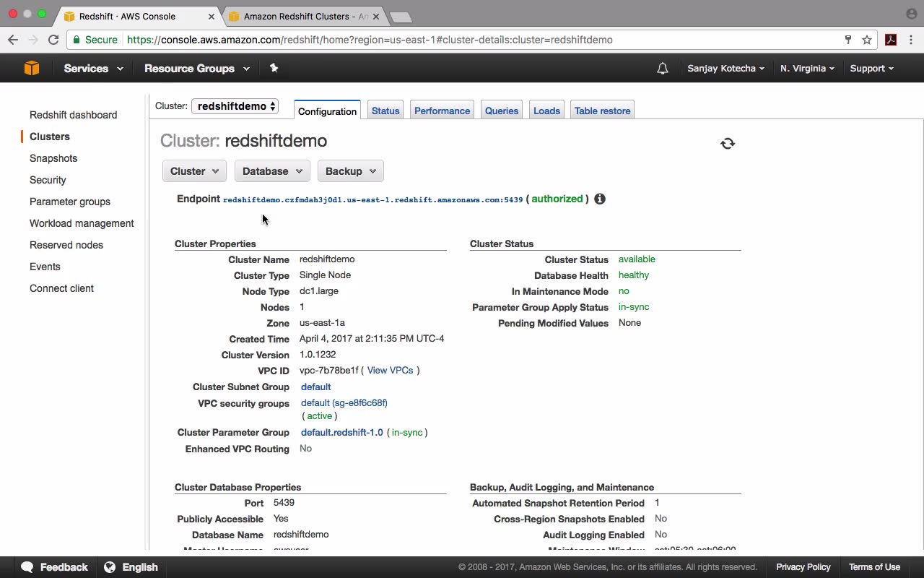The image size is (924, 578).
Task: Click the browser address bar URL
Action: tap(370, 40)
